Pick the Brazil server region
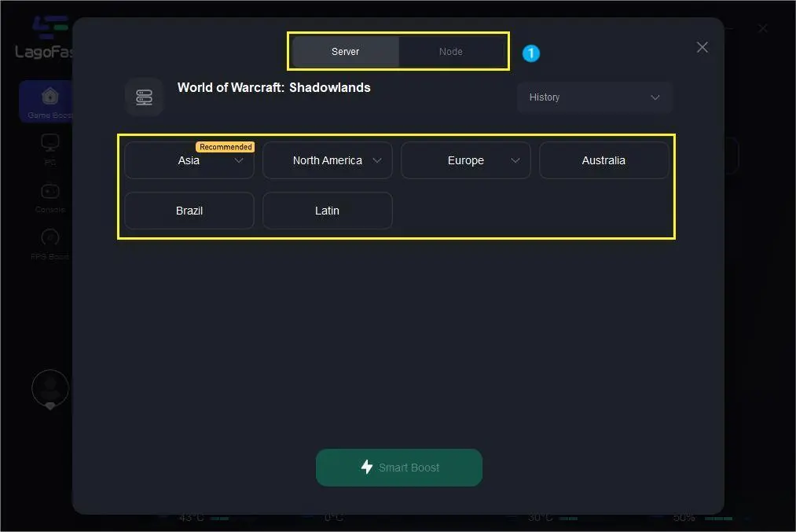796x532 pixels. point(189,211)
